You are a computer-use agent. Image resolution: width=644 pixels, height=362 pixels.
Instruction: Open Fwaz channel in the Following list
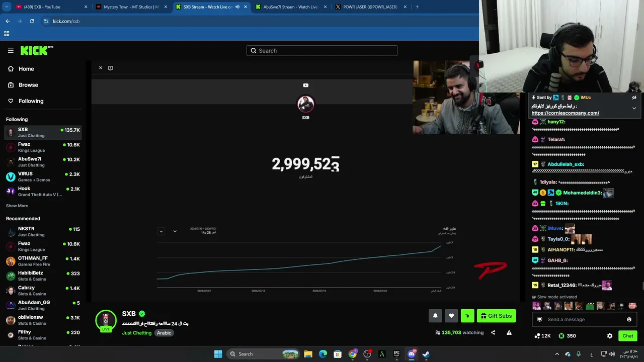coord(43,147)
